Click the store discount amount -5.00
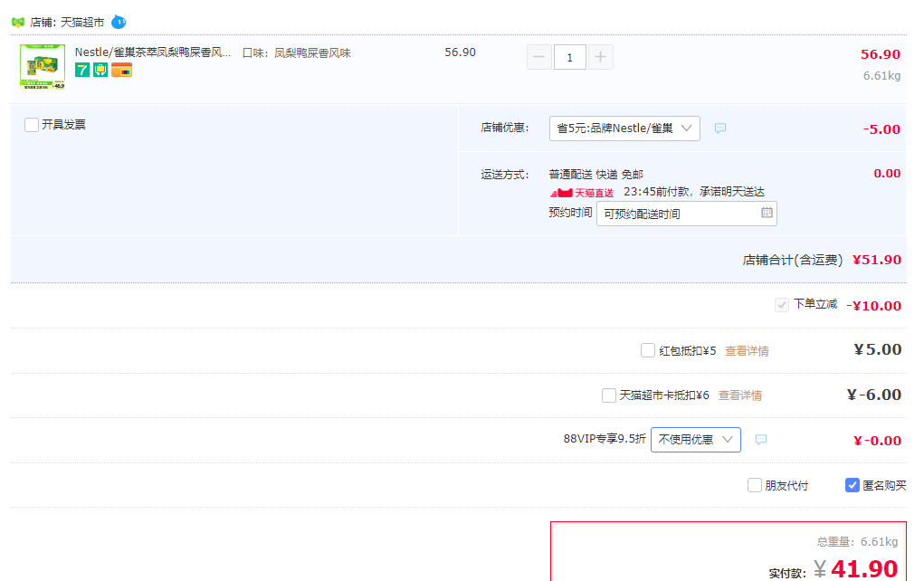This screenshot has width=924, height=581. coord(881,129)
